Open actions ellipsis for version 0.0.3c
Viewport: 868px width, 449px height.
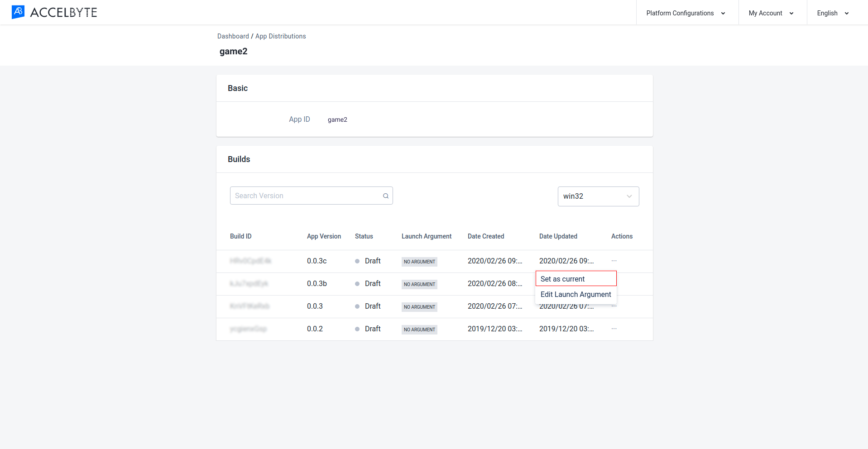coord(614,261)
